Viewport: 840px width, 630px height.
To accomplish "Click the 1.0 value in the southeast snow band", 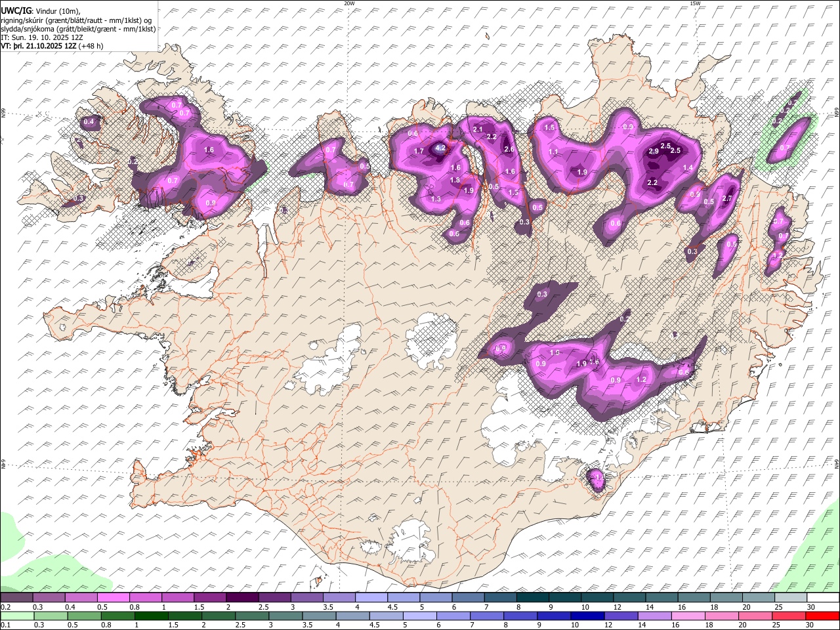I will [555, 353].
